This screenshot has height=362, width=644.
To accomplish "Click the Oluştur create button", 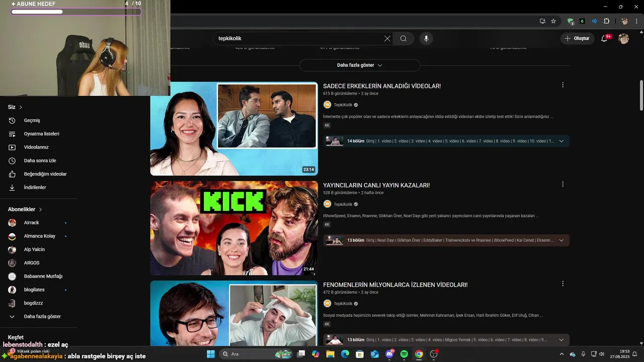I will [x=577, y=39].
